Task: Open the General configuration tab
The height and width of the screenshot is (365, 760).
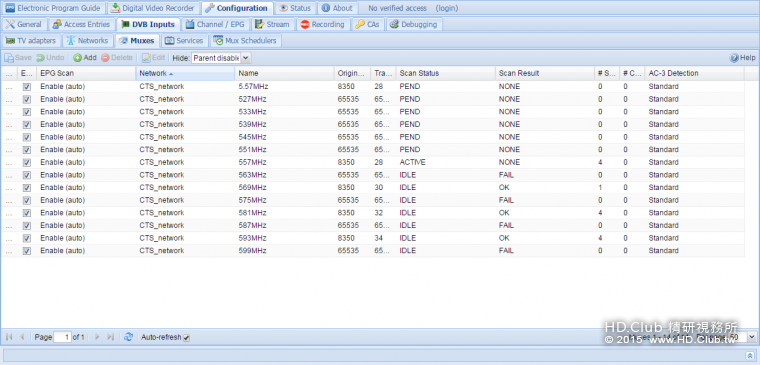Action: [24, 24]
